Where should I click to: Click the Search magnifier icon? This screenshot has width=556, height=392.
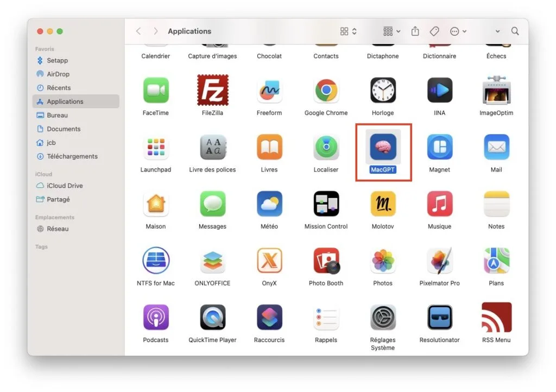[515, 31]
